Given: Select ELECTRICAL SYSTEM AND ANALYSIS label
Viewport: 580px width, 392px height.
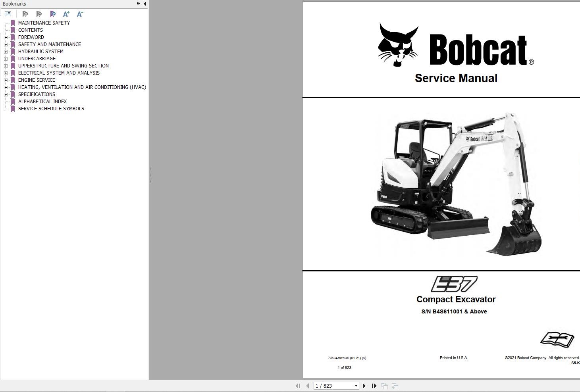Looking at the screenshot, I should coord(59,73).
